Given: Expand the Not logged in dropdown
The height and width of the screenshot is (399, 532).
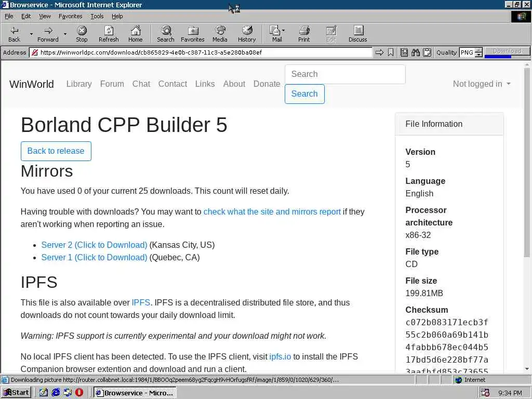Looking at the screenshot, I should click(482, 84).
